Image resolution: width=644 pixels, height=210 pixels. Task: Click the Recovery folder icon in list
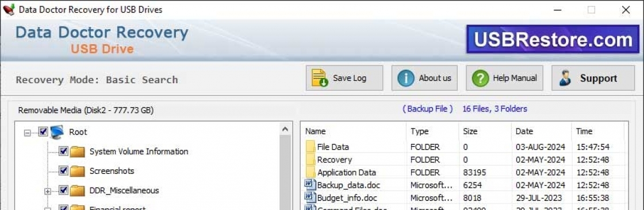[310, 160]
